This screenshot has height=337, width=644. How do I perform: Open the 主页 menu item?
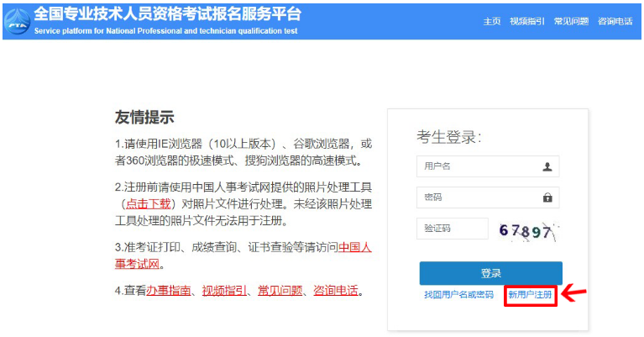(492, 21)
